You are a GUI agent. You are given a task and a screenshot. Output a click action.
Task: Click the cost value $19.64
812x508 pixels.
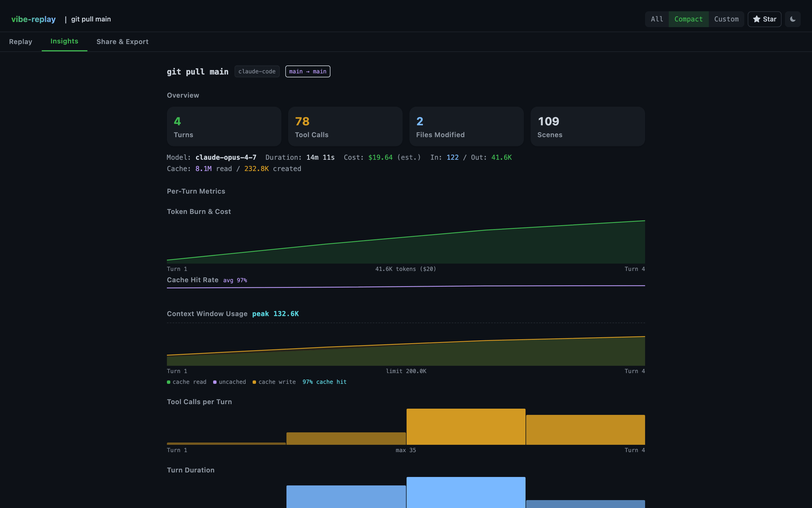[381, 157]
